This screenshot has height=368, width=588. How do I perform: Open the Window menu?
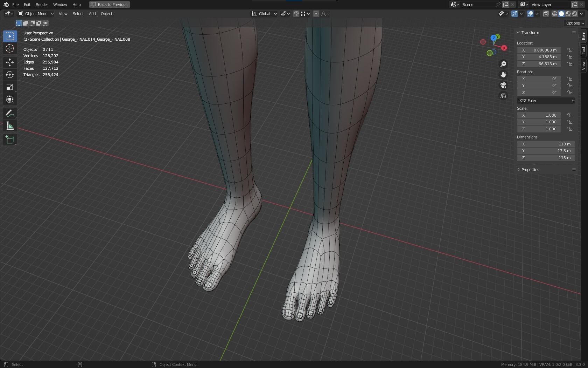click(x=60, y=5)
